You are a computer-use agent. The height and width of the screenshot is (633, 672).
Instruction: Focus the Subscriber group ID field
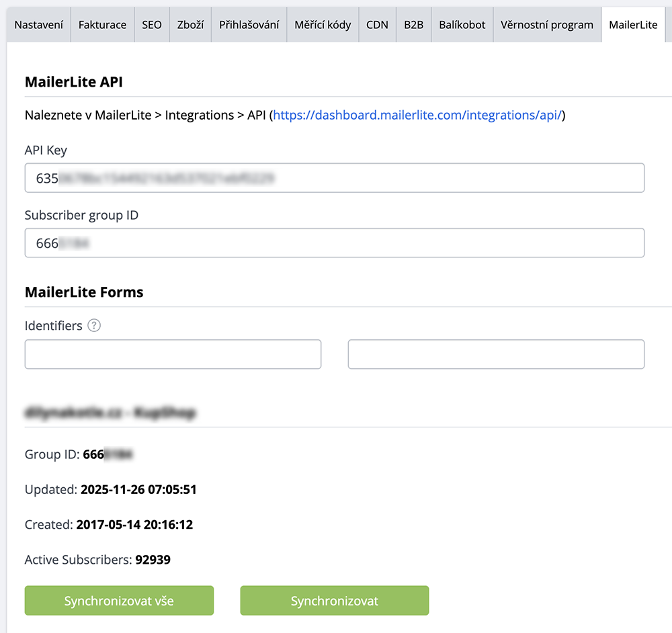[334, 243]
